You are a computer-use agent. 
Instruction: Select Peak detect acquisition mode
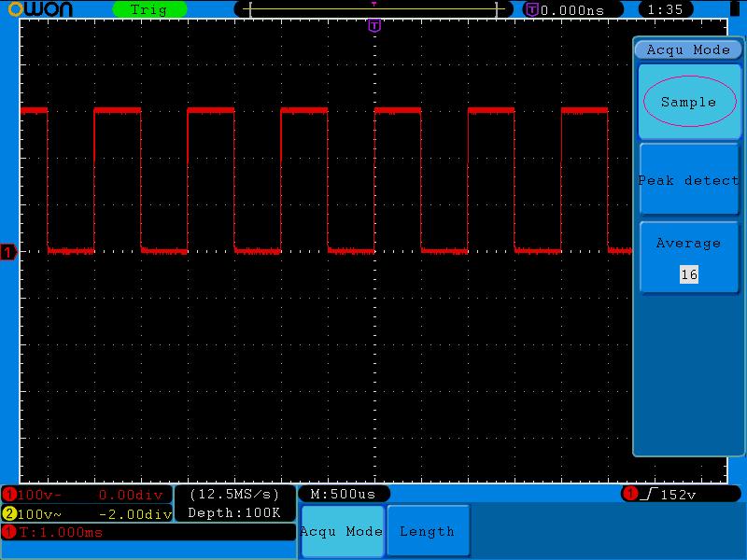pyautogui.click(x=689, y=180)
